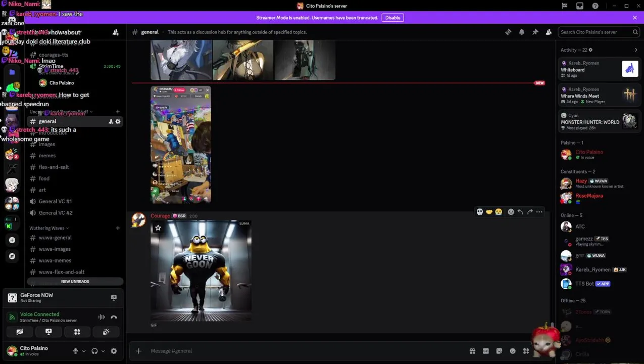Open MONSTER HUNTER: WORLD activity card

click(600, 121)
